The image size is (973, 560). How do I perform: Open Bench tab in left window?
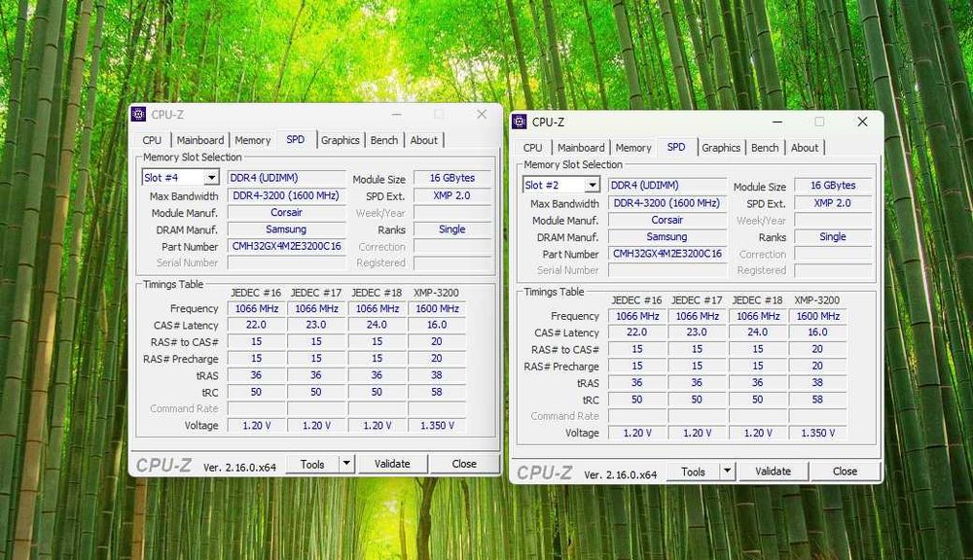[384, 140]
